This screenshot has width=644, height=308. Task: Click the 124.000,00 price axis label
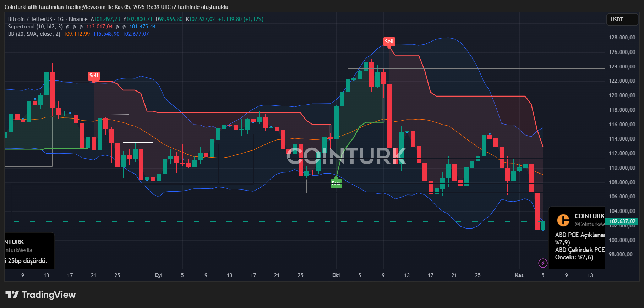click(622, 67)
